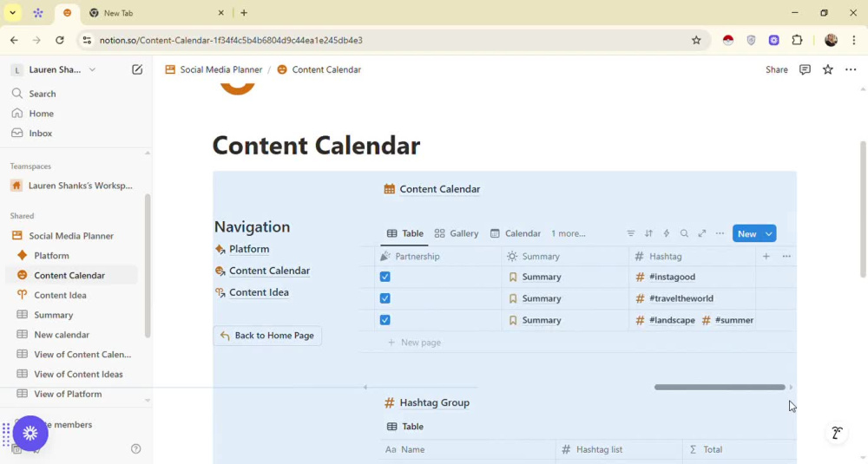Switch to the Table view tab

pyautogui.click(x=405, y=233)
